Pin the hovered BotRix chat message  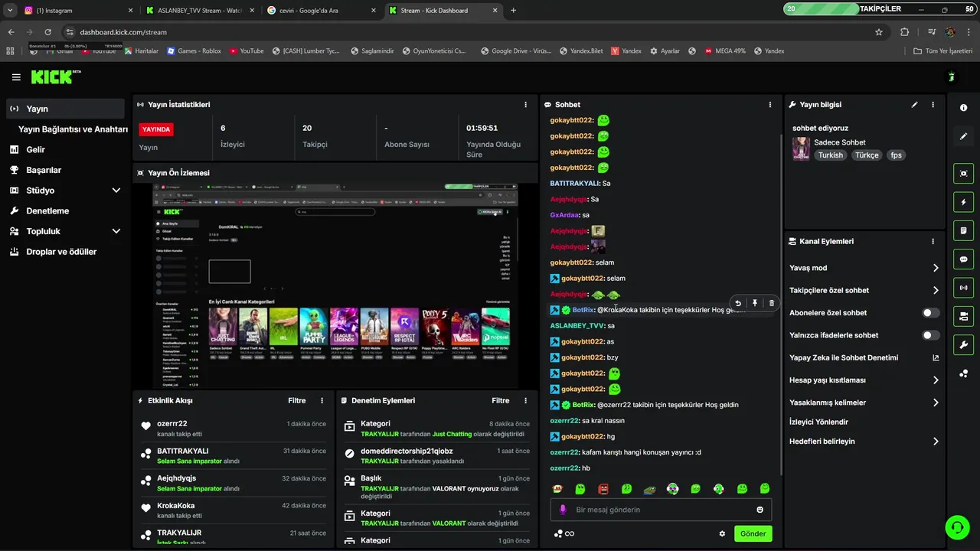click(755, 303)
